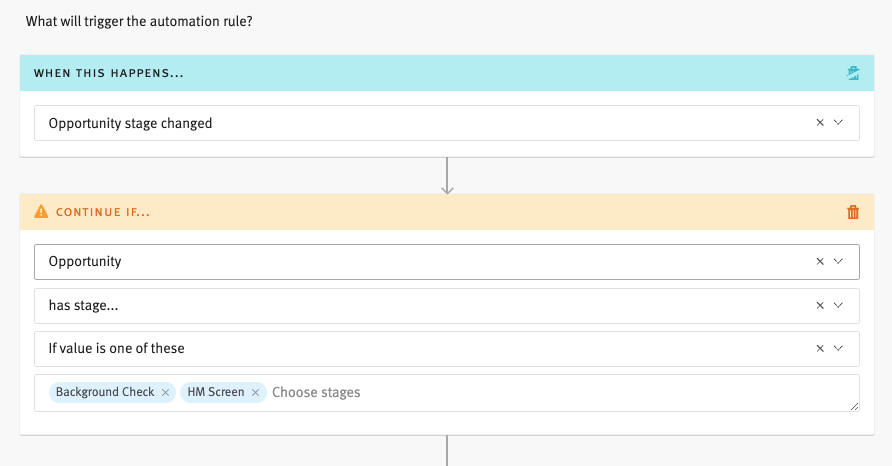The height and width of the screenshot is (466, 892).
Task: Clear the 'Opportunity stage changed' selection
Action: click(x=820, y=122)
